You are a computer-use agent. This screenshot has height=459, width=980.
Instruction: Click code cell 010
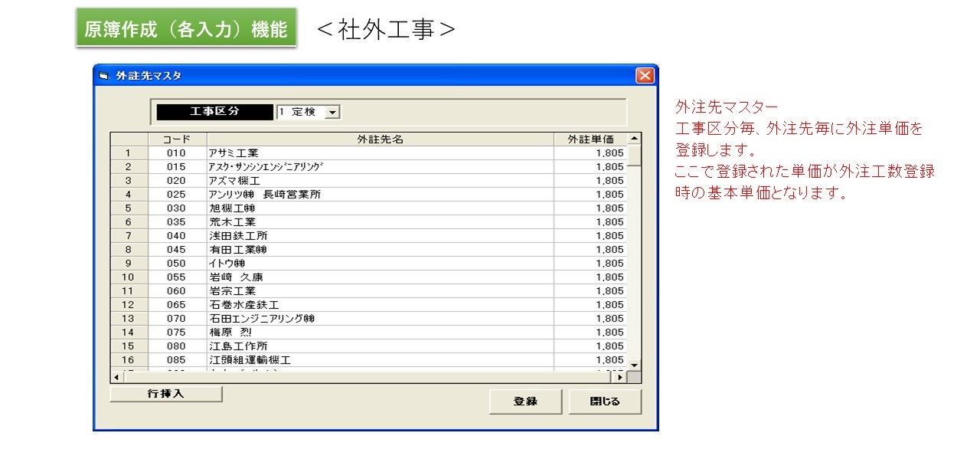tap(177, 153)
